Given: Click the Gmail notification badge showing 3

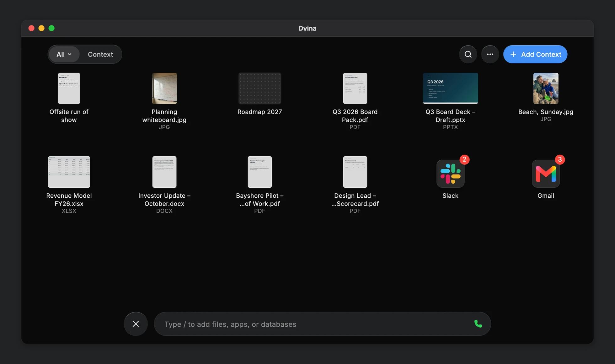Looking at the screenshot, I should coord(560,159).
